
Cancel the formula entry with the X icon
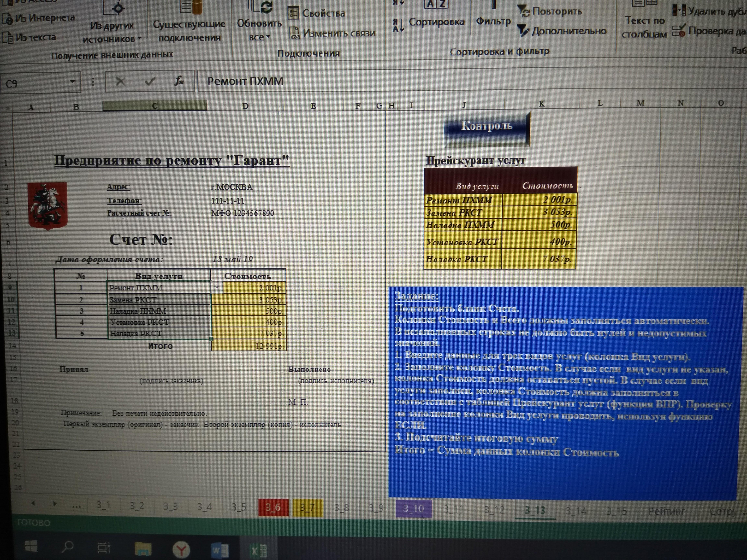click(x=120, y=82)
